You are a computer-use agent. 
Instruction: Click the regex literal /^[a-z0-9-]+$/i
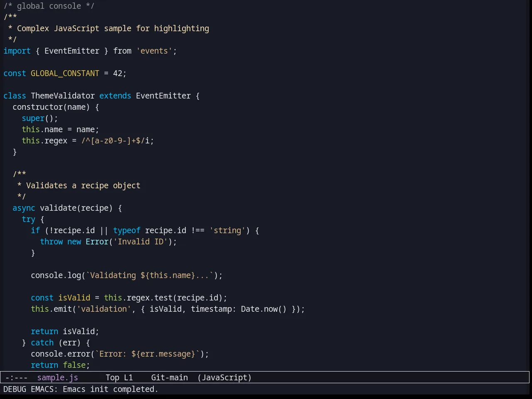115,140
